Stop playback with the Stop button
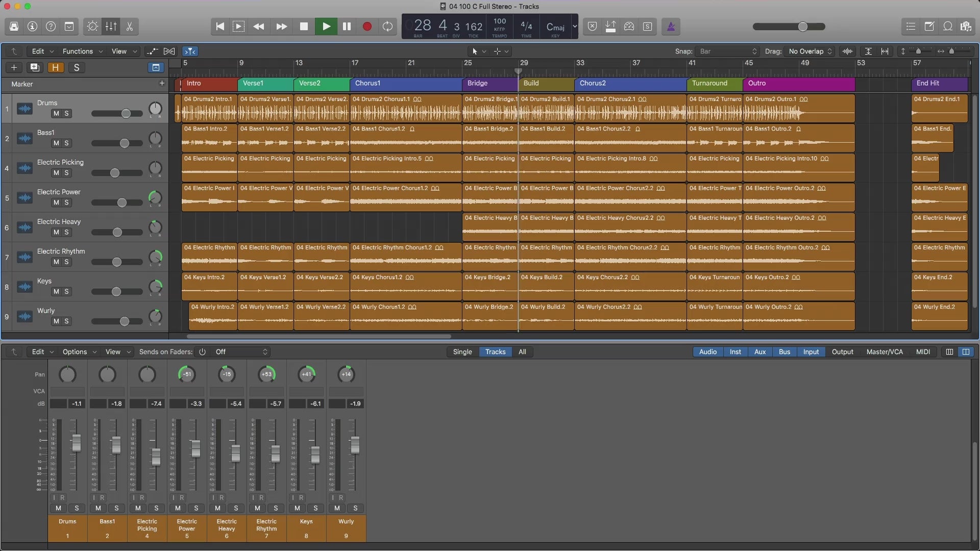The width and height of the screenshot is (980, 551). (x=304, y=27)
